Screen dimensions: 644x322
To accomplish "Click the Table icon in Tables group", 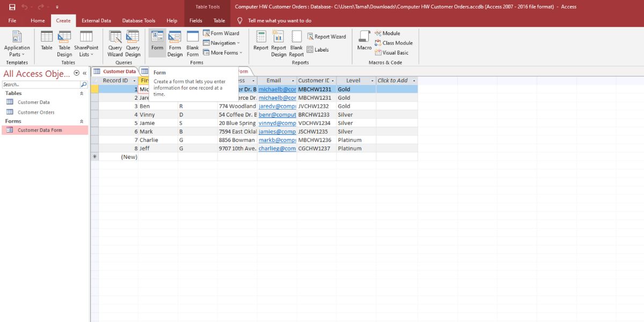I will tap(47, 41).
